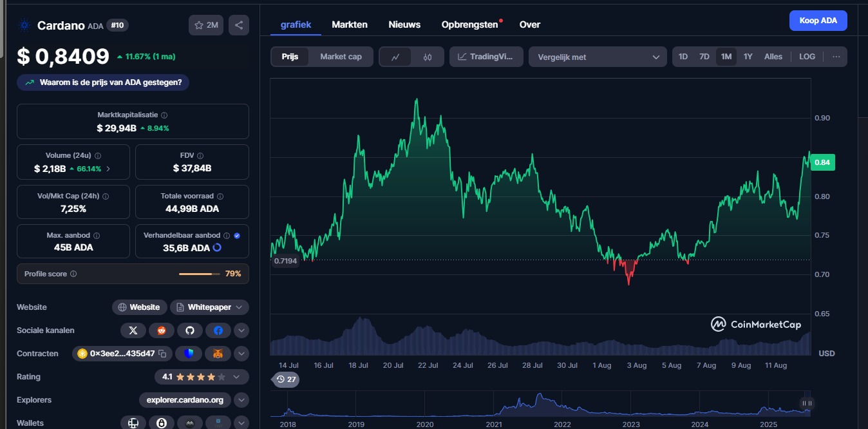Click the first wallet icon in Wallets row

click(x=133, y=423)
